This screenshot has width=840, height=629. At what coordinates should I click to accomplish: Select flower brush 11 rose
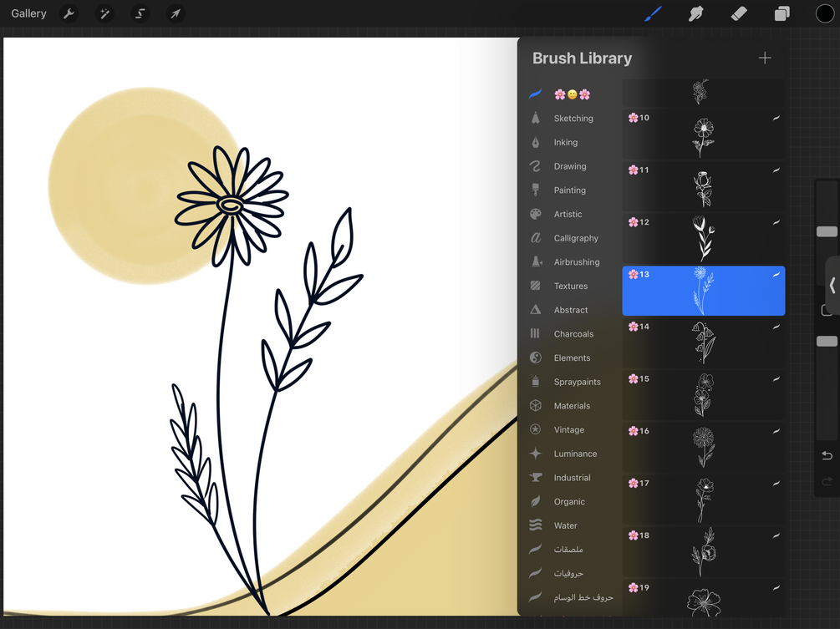[704, 186]
